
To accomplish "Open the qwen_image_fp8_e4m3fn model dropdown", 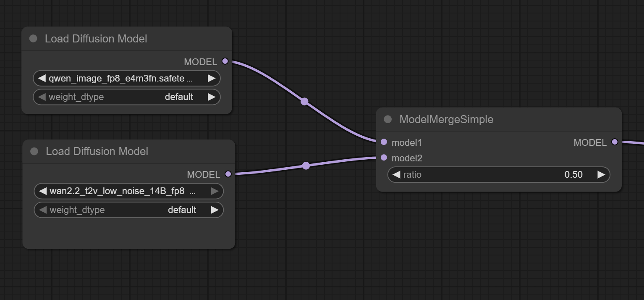I will click(x=127, y=78).
